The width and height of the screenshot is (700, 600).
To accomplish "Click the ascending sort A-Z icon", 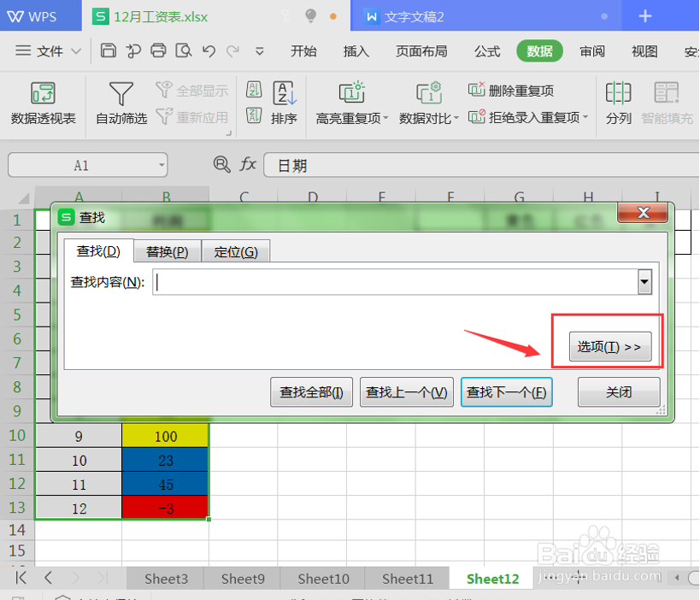I will 254,90.
